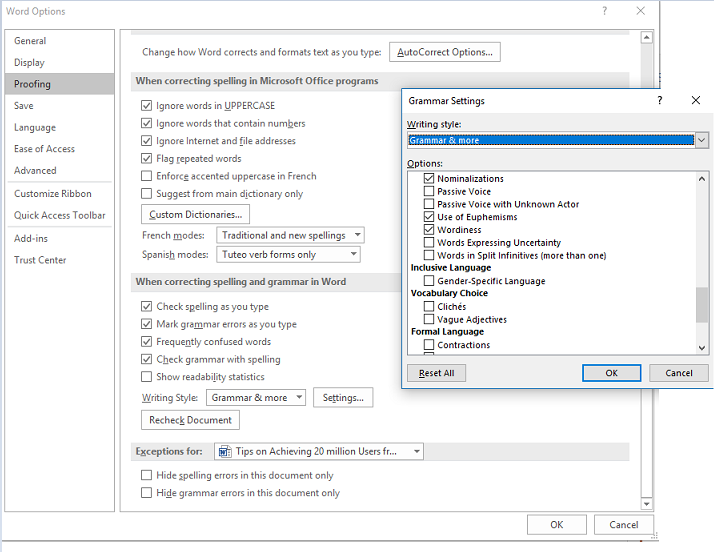Close the Grammar Settings dialog with X
This screenshot has width=714, height=552.
tap(696, 100)
